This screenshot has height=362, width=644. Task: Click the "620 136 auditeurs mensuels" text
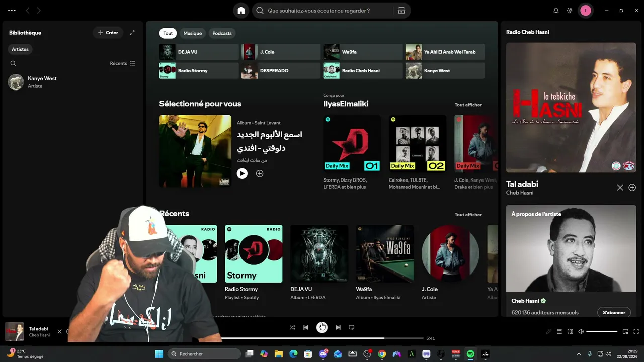[x=545, y=312]
